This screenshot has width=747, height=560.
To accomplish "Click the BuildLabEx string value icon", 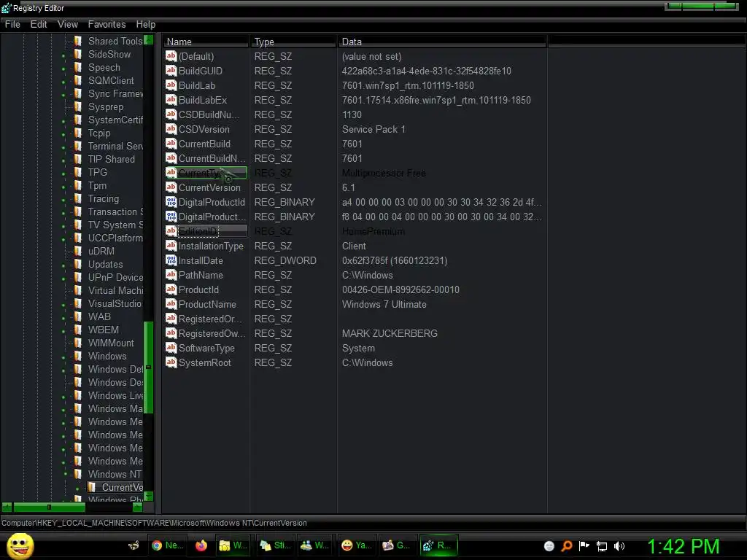I will 171,99.
